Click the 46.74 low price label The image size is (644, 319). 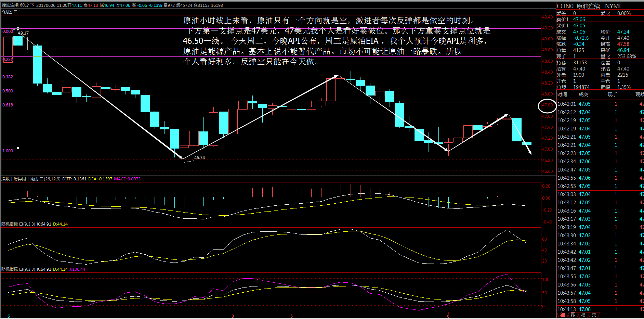[x=199, y=158]
